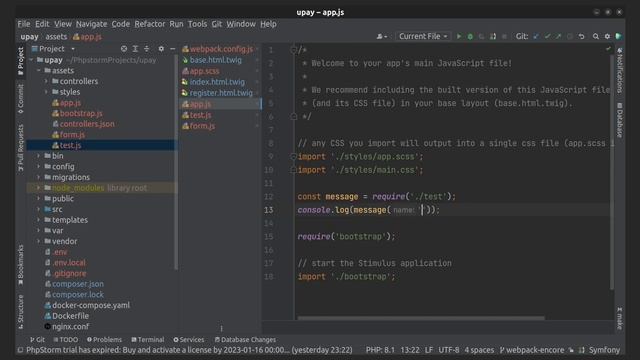Open the Services tool window

click(x=189, y=340)
